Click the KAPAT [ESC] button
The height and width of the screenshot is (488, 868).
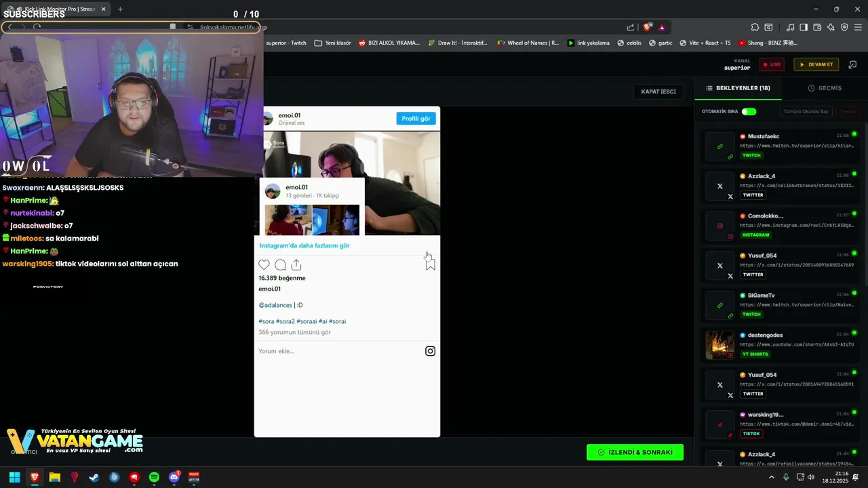pyautogui.click(x=658, y=91)
